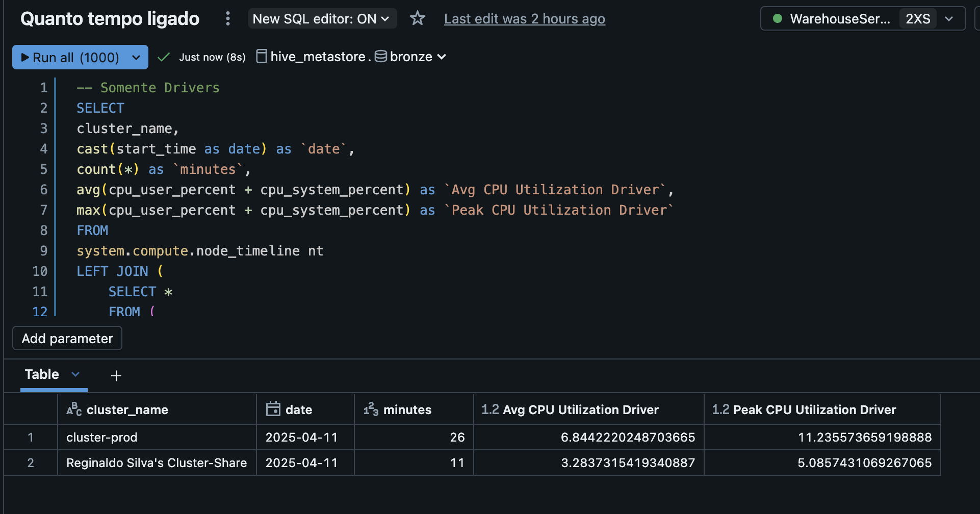
Task: Click the cluster_name string type icon
Action: 74,409
